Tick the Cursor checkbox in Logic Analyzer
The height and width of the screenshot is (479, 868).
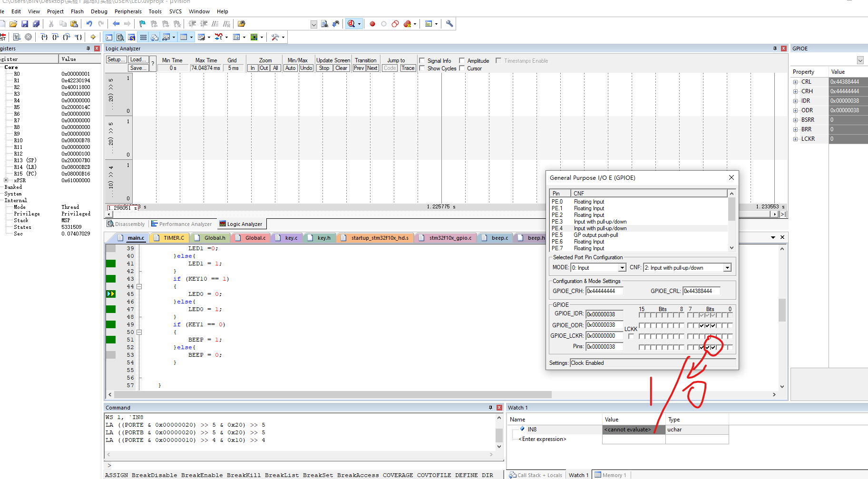click(462, 68)
